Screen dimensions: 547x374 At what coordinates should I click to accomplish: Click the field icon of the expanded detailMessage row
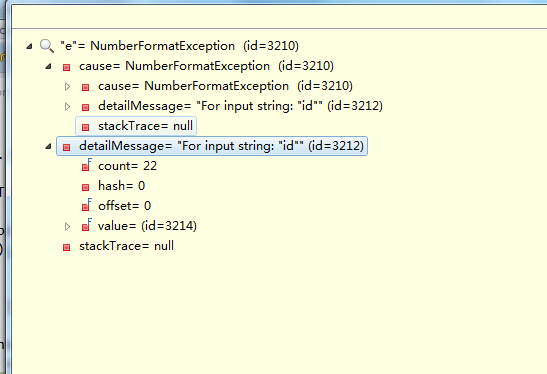(66, 147)
